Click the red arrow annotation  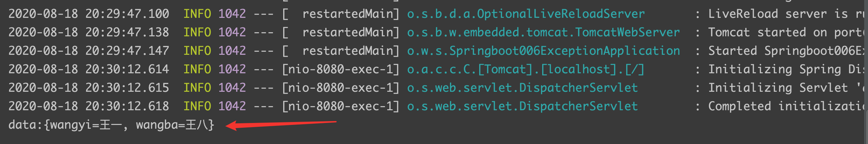[x=281, y=124]
